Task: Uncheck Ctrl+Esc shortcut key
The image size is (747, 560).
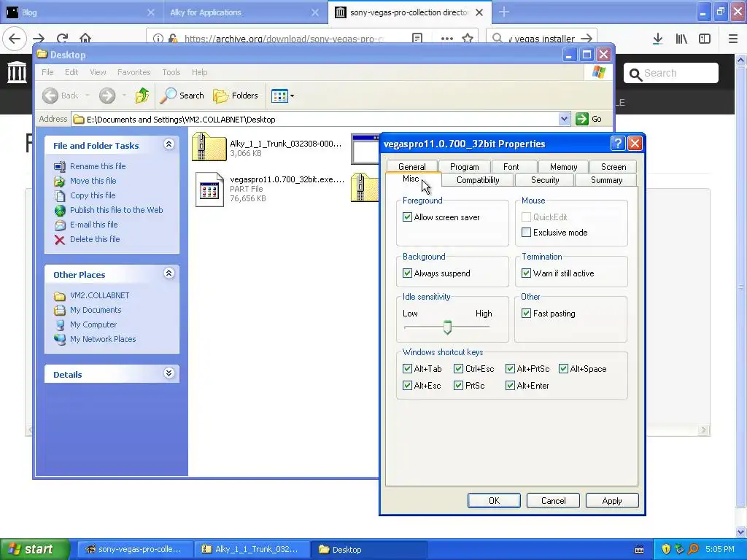Action: pos(459,368)
